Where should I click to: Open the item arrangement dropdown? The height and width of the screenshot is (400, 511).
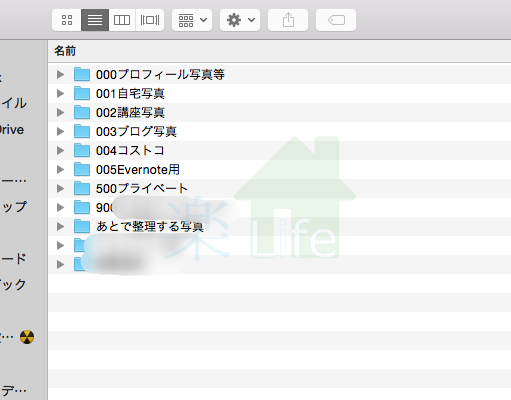192,20
